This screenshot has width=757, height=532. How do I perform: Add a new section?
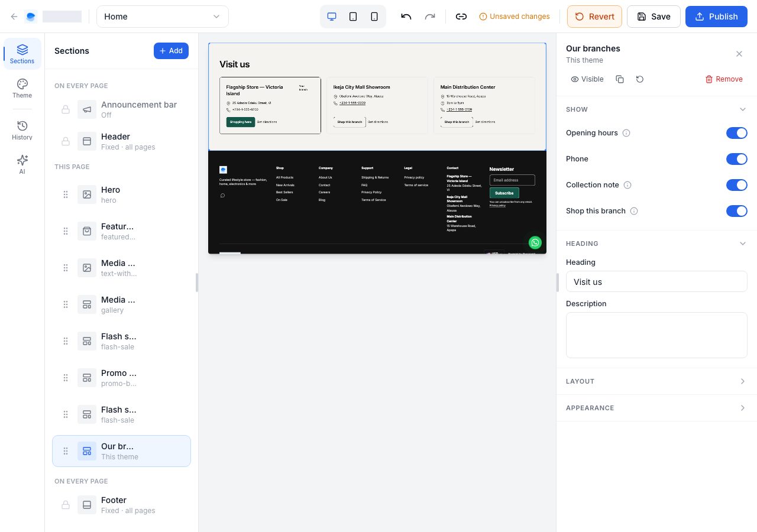click(x=171, y=51)
